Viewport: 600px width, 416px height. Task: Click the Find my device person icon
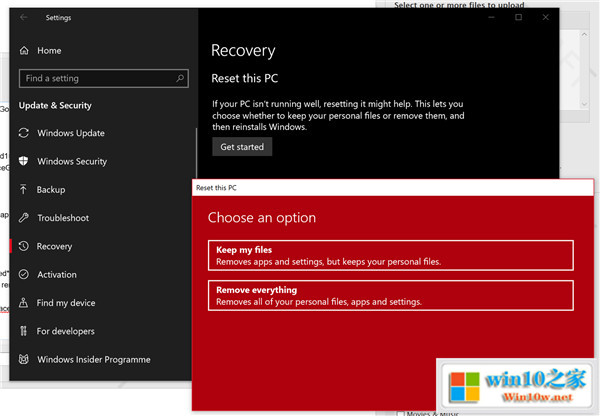pos(23,303)
